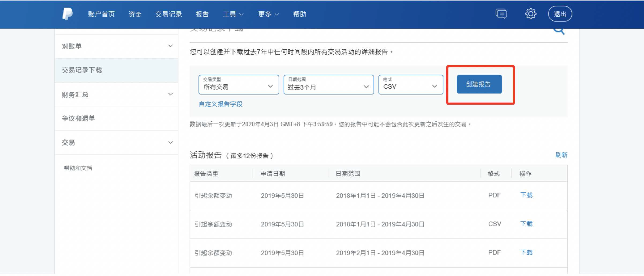Select 帮助和文档 in the sidebar
The image size is (644, 276).
[78, 168]
